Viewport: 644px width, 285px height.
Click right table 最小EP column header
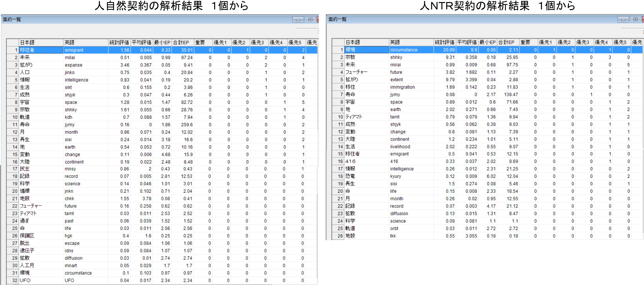pos(487,42)
